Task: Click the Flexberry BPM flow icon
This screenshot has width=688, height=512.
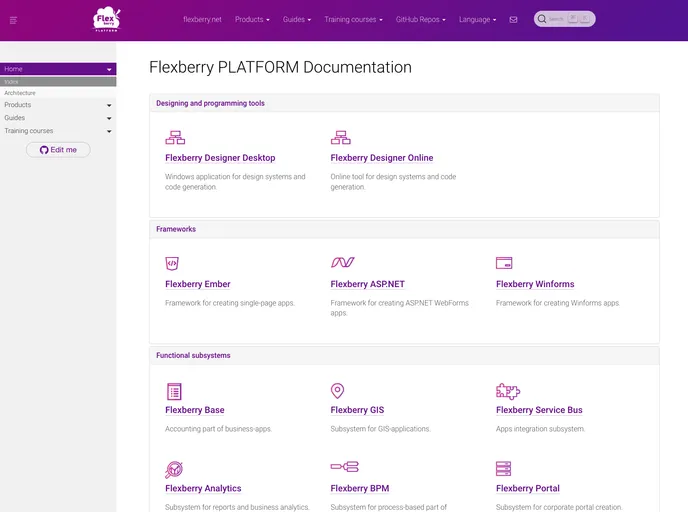Action: [344, 466]
